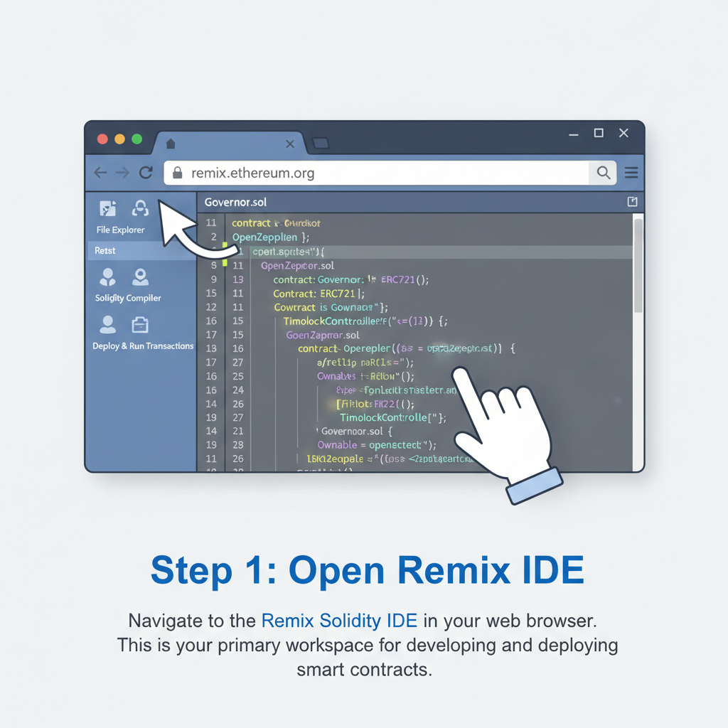Viewport: 728px width, 728px height.
Task: Click the headset support icon in the sidebar
Action: [x=141, y=208]
